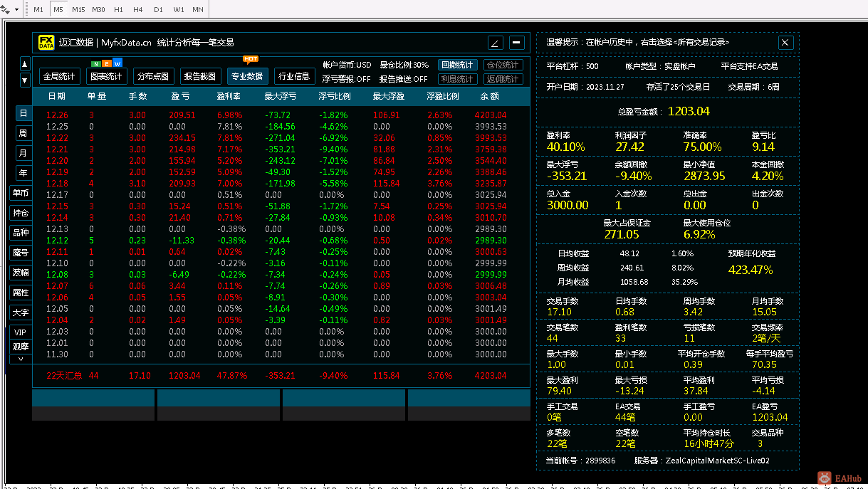This screenshot has width=868, height=489.
Task: Click the 暴仓比例:30% label
Action: point(404,65)
